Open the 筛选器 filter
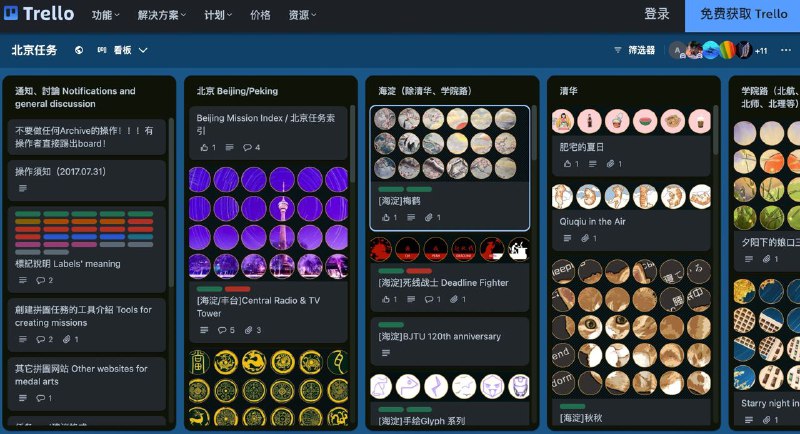Image resolution: width=800 pixels, height=434 pixels. tap(634, 50)
